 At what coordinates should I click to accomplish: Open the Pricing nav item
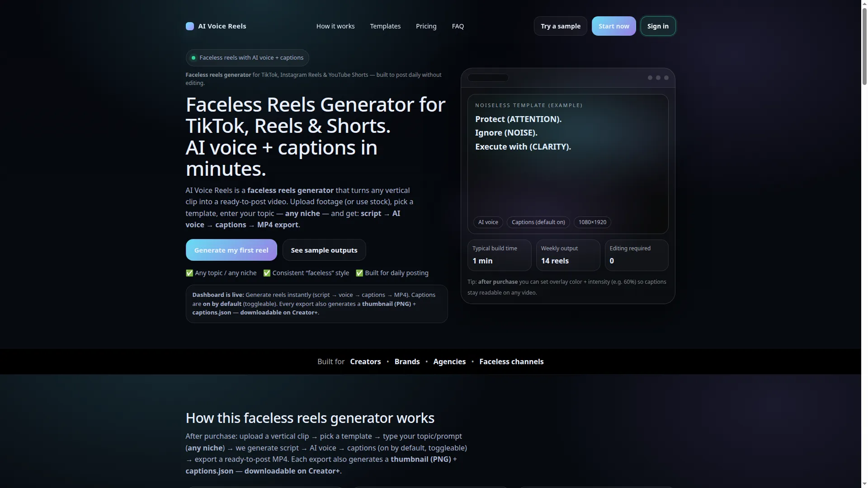click(426, 26)
